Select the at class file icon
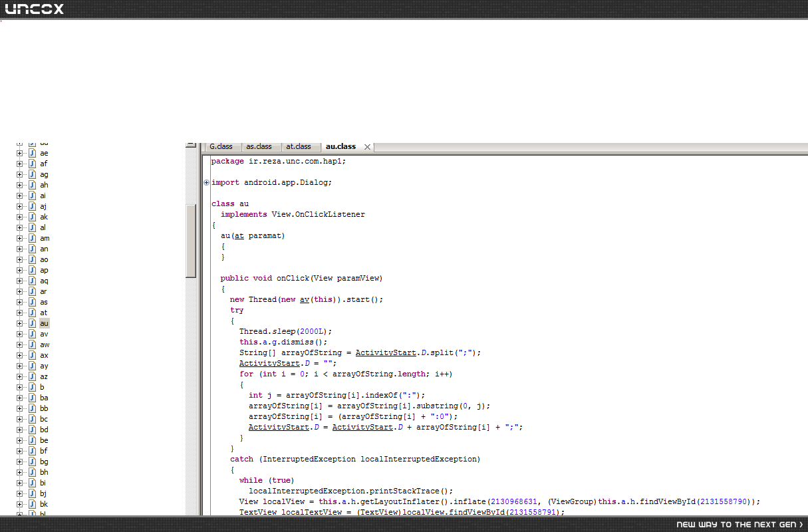The height and width of the screenshot is (532, 808). (x=31, y=313)
